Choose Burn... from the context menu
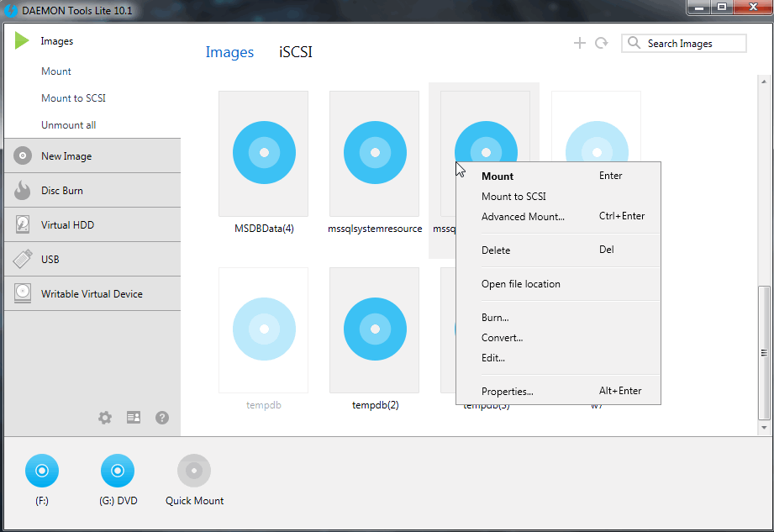This screenshot has width=774, height=532. (x=558, y=318)
